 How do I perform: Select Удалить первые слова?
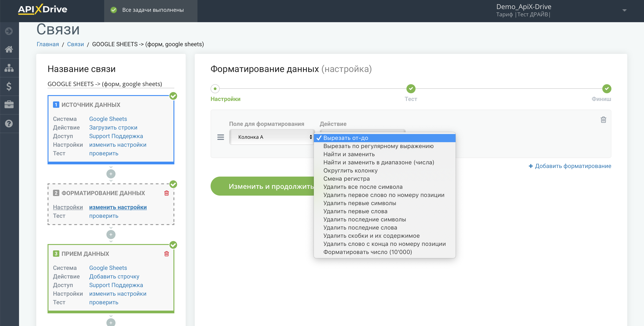coord(384,211)
